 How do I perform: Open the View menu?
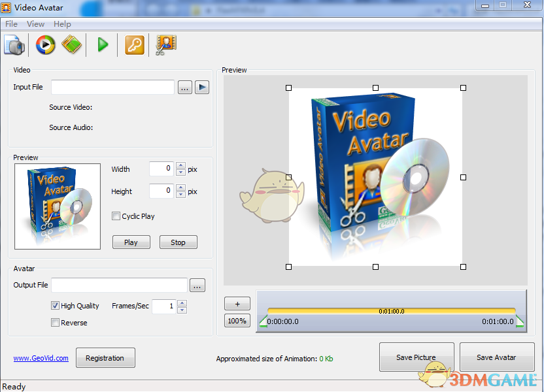click(35, 24)
